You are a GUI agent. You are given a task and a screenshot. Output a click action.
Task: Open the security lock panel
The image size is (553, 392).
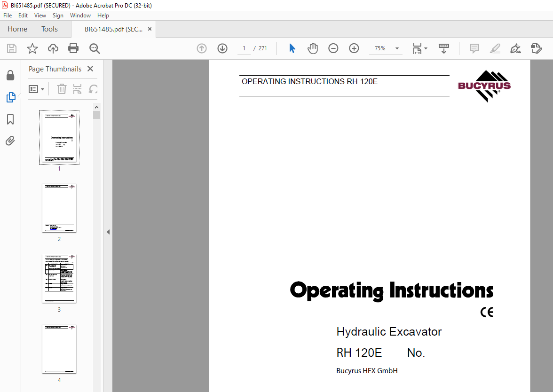coord(10,75)
